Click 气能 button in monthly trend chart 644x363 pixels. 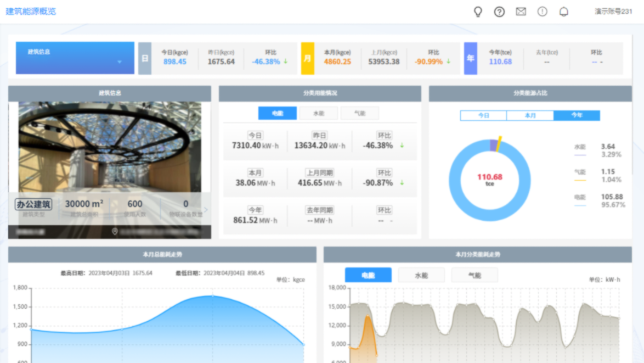pos(474,275)
